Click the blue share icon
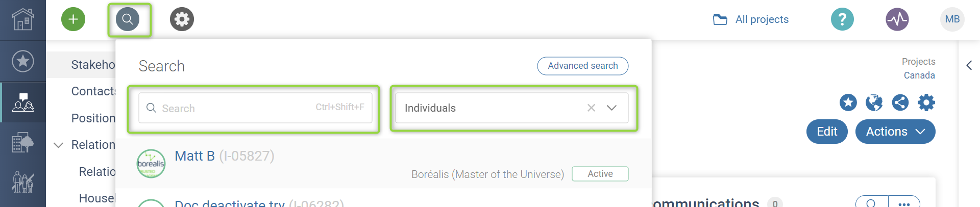Viewport: 980px width, 207px height. click(900, 102)
